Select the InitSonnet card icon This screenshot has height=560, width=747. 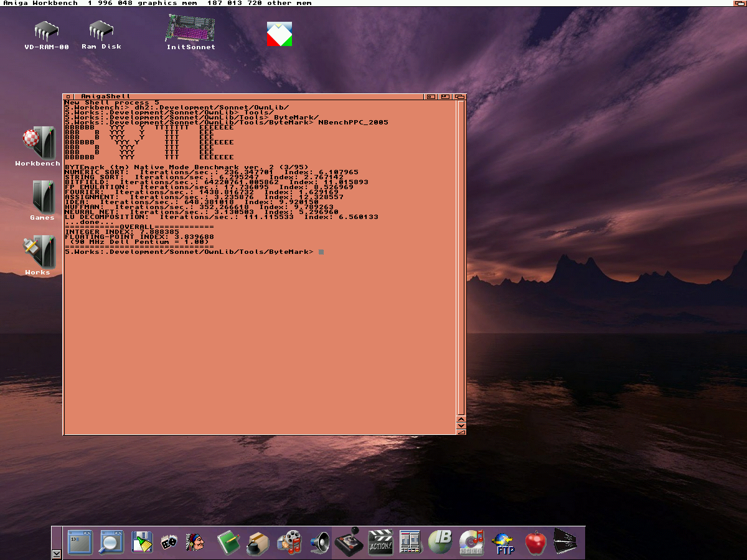coord(190,32)
